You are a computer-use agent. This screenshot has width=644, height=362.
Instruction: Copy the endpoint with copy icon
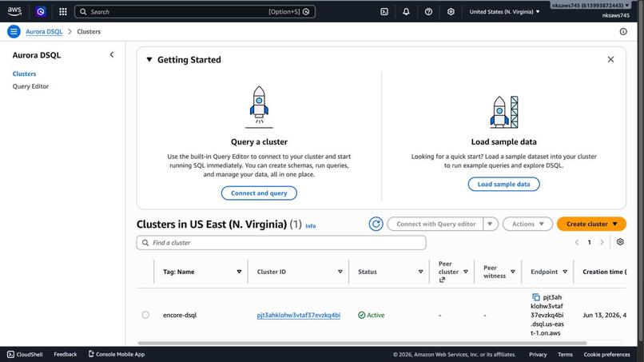(535, 296)
